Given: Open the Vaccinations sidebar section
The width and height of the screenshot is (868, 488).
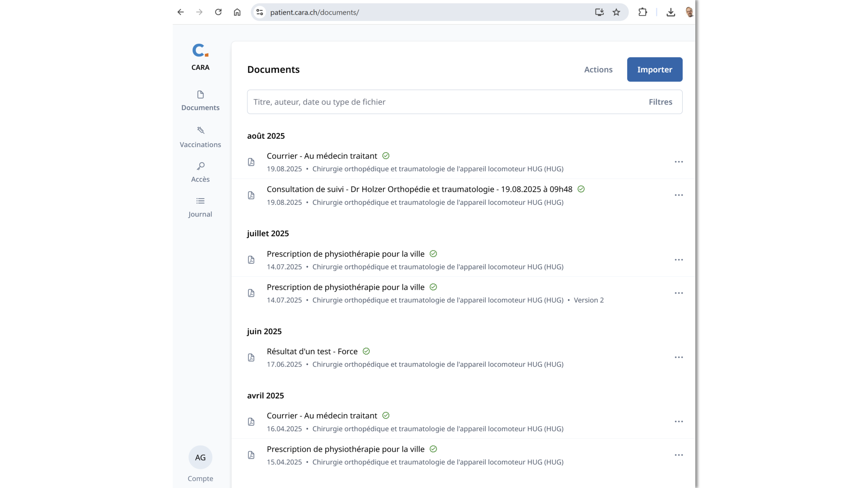Looking at the screenshot, I should tap(200, 137).
